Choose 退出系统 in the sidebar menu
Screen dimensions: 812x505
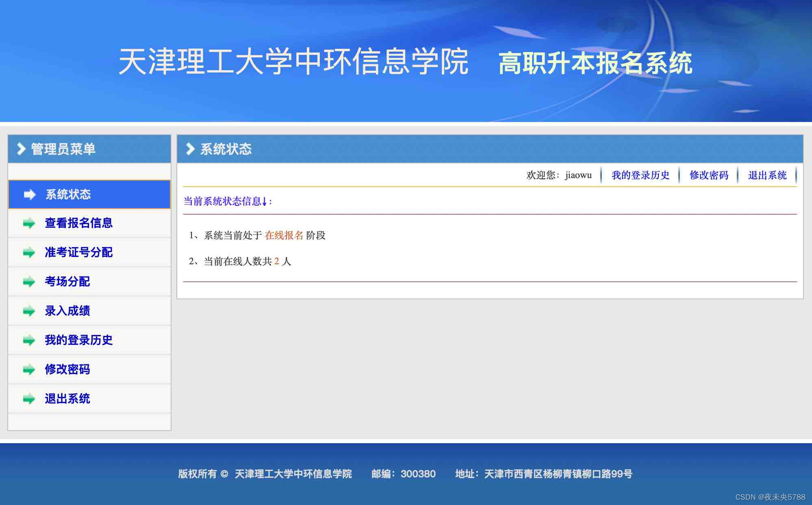(x=89, y=399)
